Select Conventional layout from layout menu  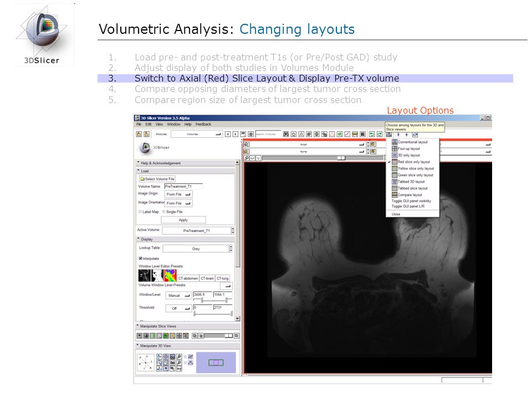(x=410, y=142)
